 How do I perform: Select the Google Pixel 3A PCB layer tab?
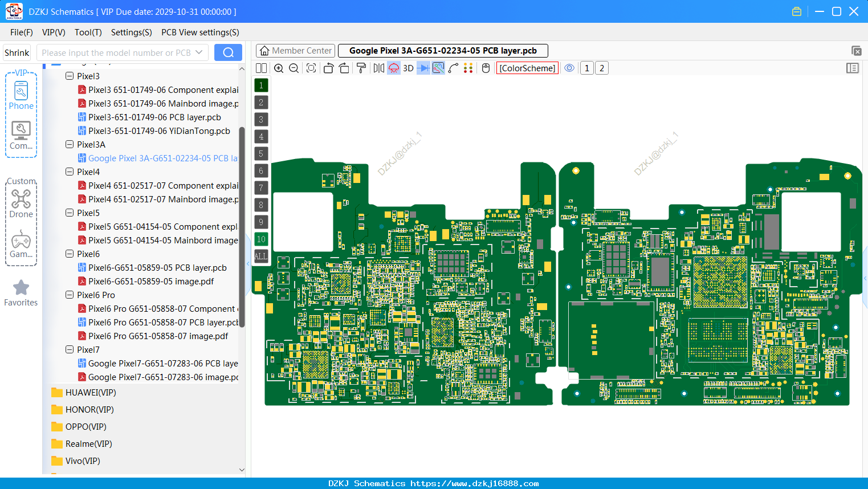coord(443,51)
